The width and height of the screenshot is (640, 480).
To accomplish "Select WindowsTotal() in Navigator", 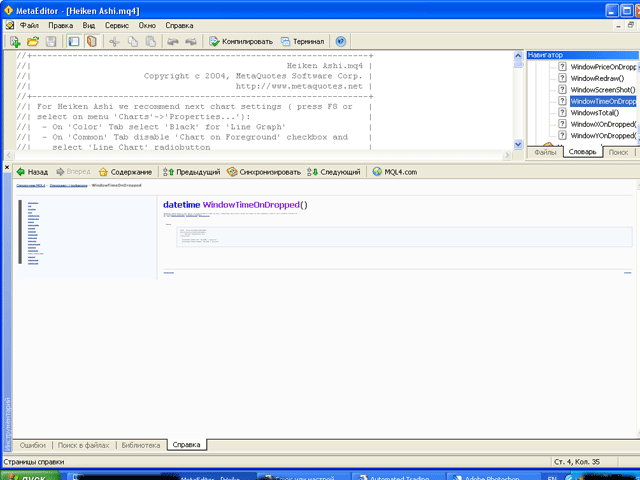I will tap(594, 112).
